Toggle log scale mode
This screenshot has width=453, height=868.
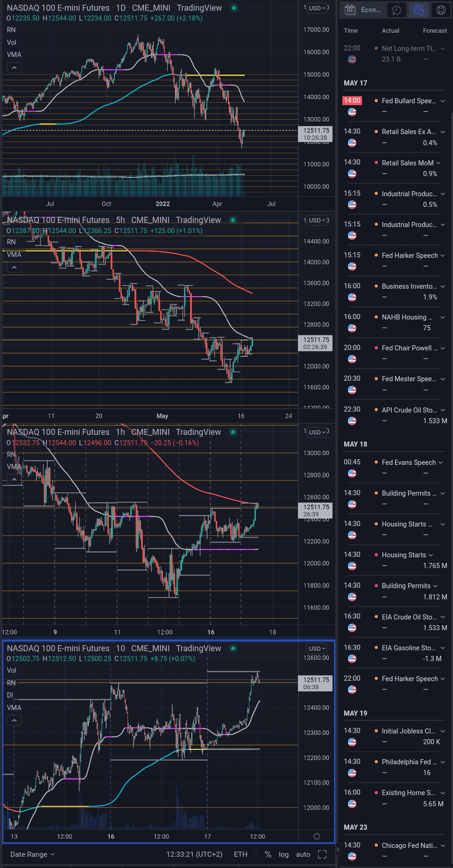pyautogui.click(x=283, y=854)
